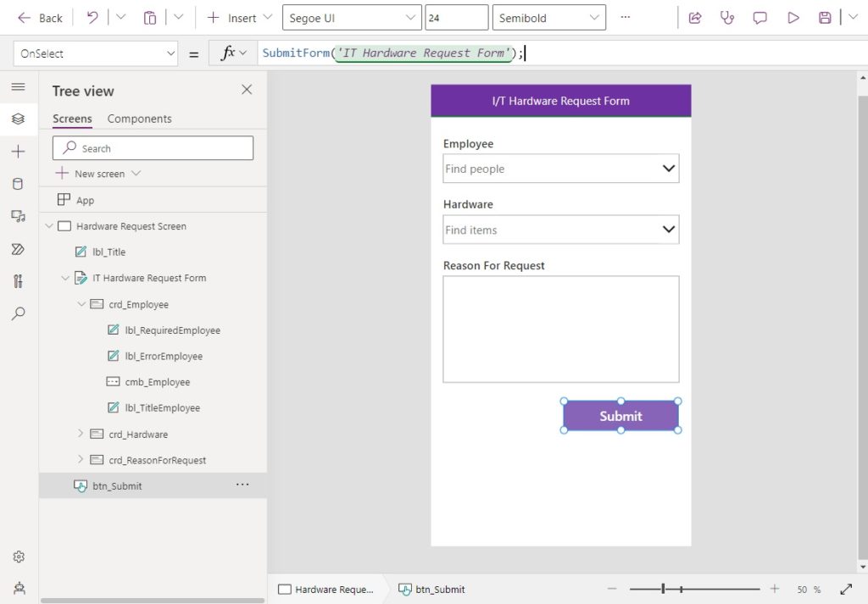This screenshot has width=868, height=604.
Task: Open the Search panel in the left rail
Action: coord(19,313)
